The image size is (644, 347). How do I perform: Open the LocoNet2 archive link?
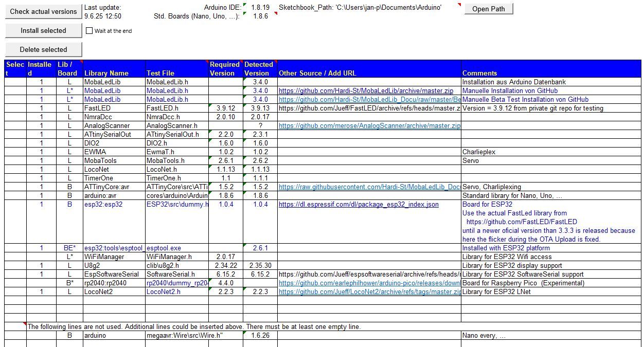[369, 292]
